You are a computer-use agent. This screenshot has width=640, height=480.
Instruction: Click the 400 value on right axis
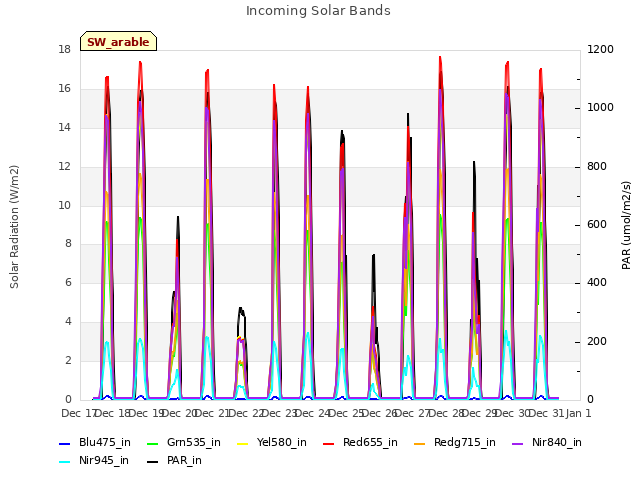(597, 282)
